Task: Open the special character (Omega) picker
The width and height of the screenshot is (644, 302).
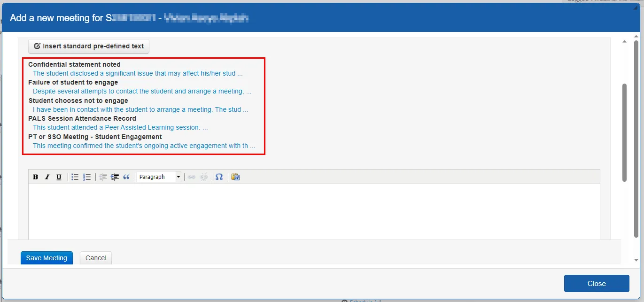Action: pyautogui.click(x=219, y=177)
